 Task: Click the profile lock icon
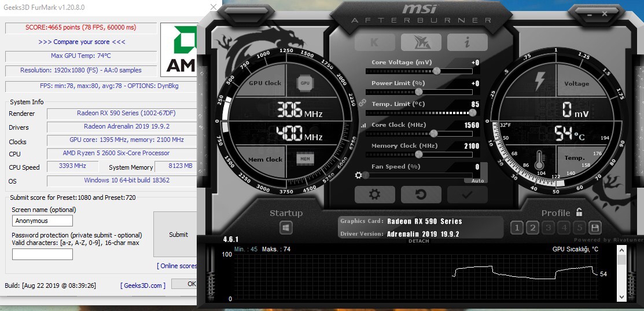point(579,213)
